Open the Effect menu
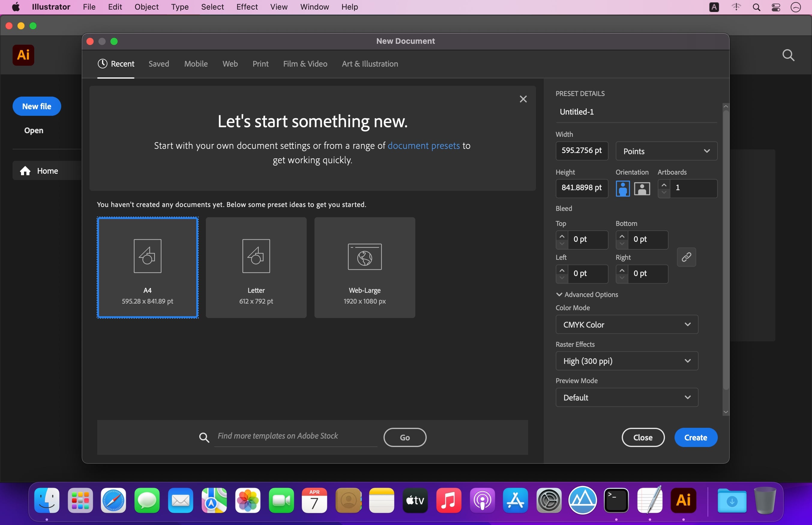 tap(247, 7)
